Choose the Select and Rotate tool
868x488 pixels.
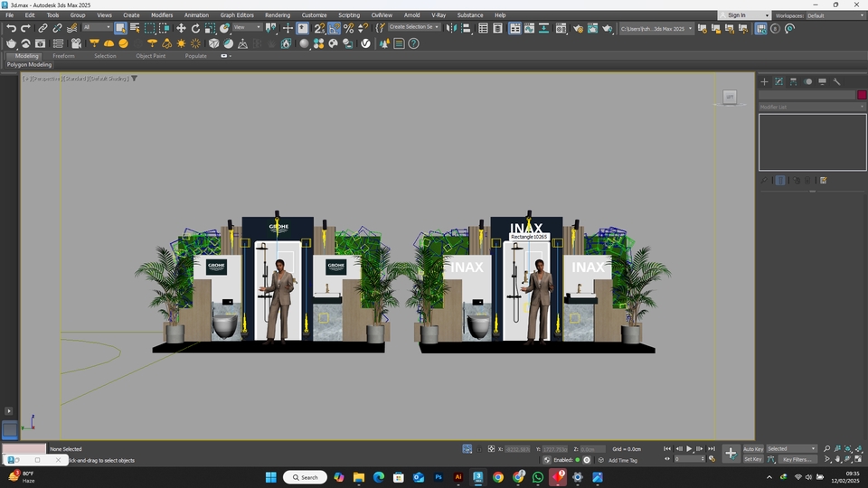pyautogui.click(x=195, y=28)
